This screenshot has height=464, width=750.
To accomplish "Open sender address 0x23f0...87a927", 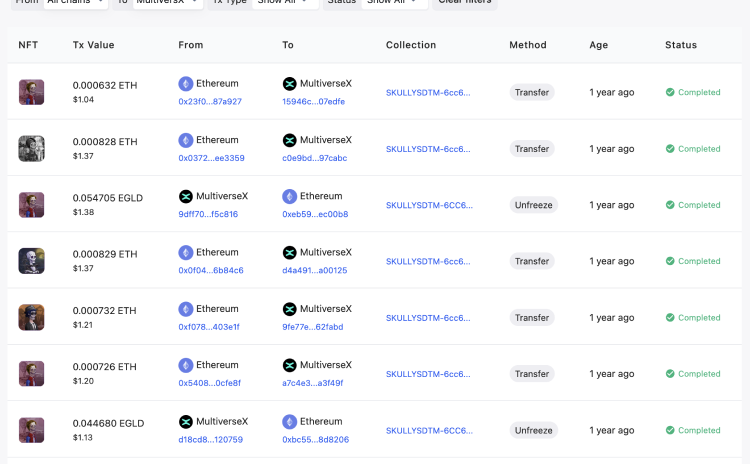I will pyautogui.click(x=210, y=101).
